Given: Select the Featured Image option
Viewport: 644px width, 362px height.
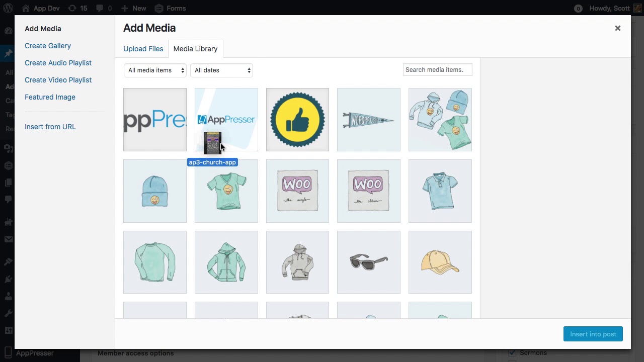Looking at the screenshot, I should pos(50,97).
